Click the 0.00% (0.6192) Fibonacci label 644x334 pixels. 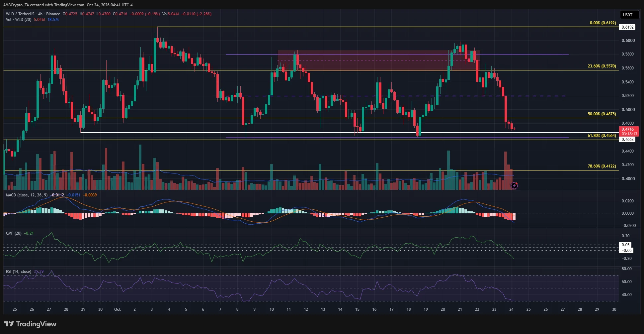pos(603,23)
